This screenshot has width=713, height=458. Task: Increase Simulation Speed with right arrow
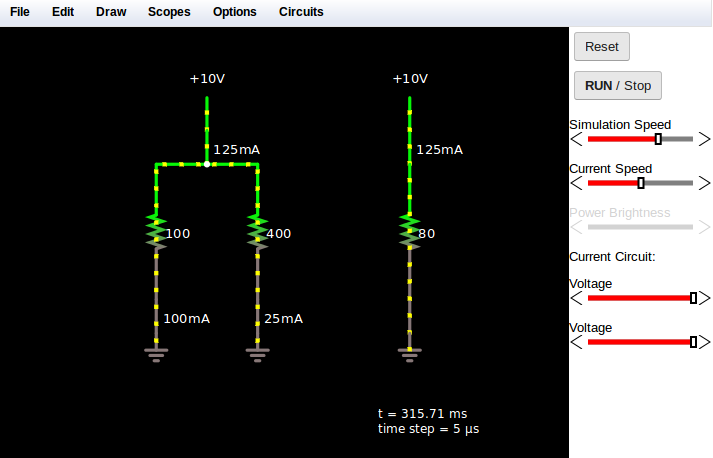(704, 139)
